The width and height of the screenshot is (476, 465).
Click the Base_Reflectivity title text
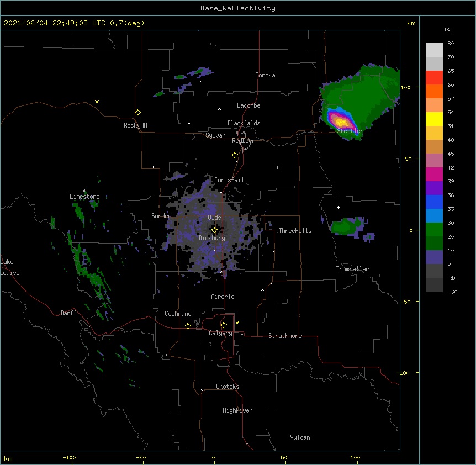click(238, 8)
